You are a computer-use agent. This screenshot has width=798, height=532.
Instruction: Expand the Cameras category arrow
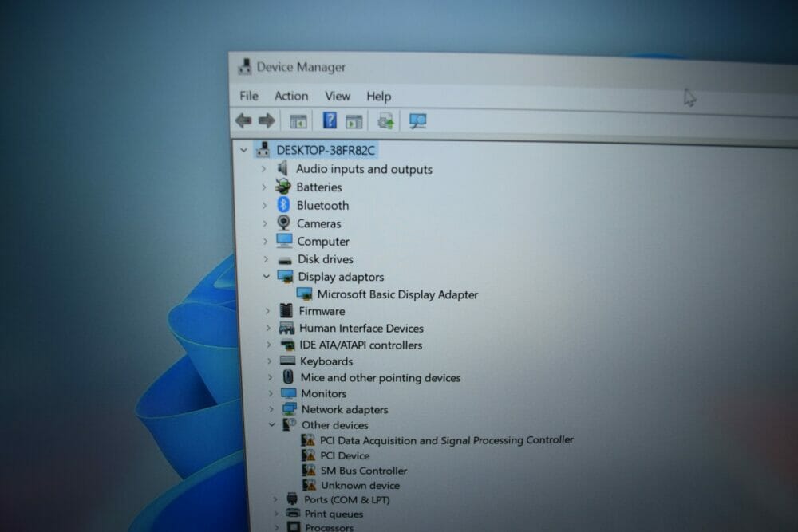[x=265, y=223]
